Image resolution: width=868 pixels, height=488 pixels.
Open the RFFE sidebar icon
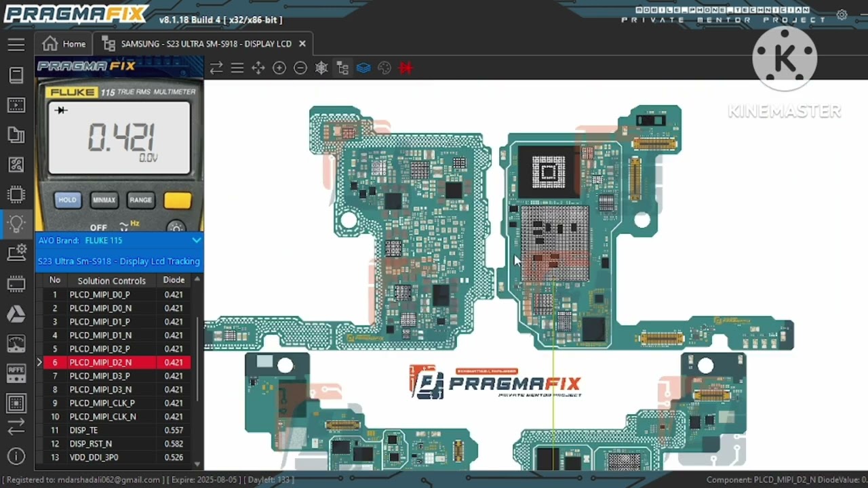pos(16,373)
